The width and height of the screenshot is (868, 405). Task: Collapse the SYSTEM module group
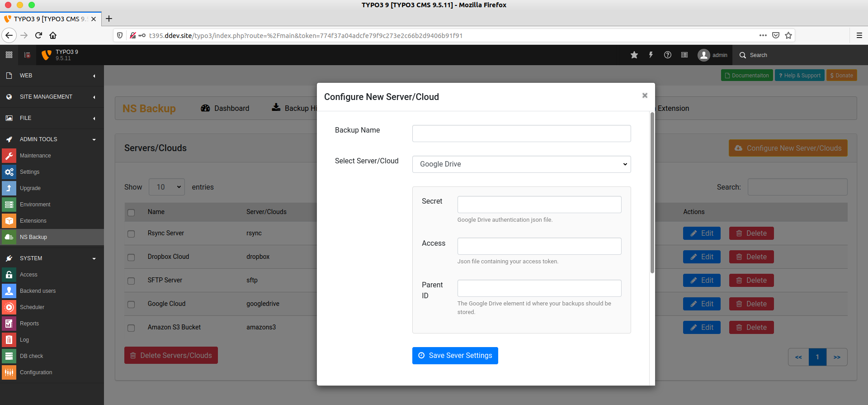pos(52,258)
